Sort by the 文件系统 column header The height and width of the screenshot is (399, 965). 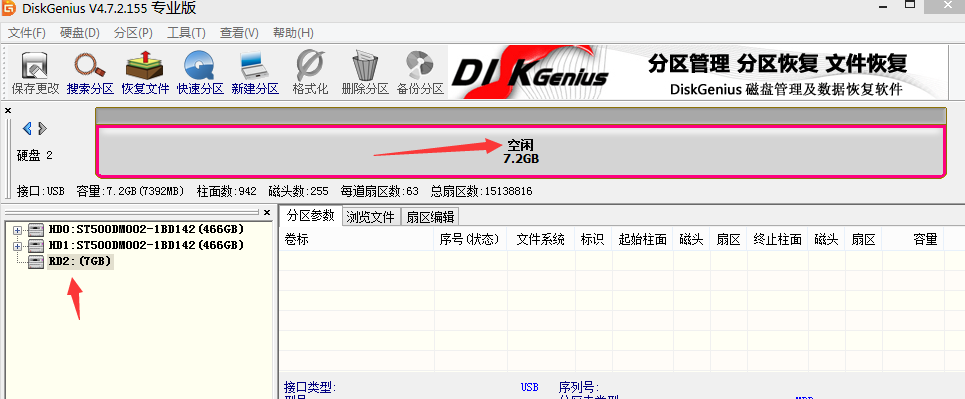point(541,240)
